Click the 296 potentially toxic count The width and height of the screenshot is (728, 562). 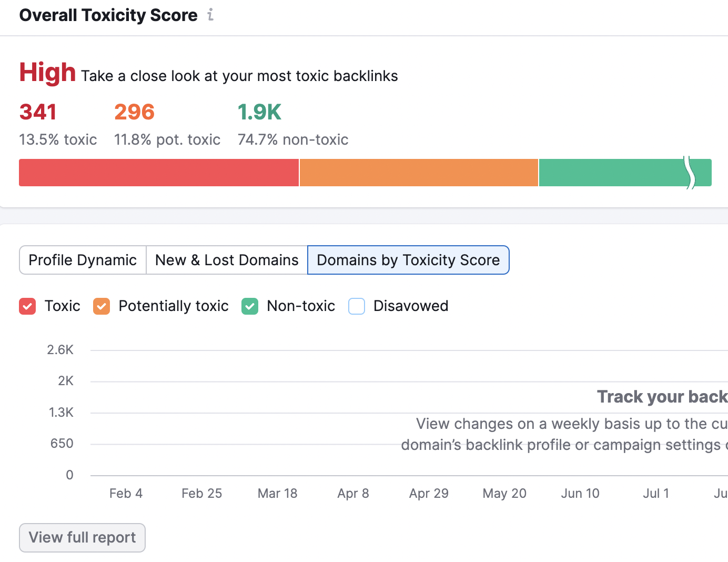(134, 112)
